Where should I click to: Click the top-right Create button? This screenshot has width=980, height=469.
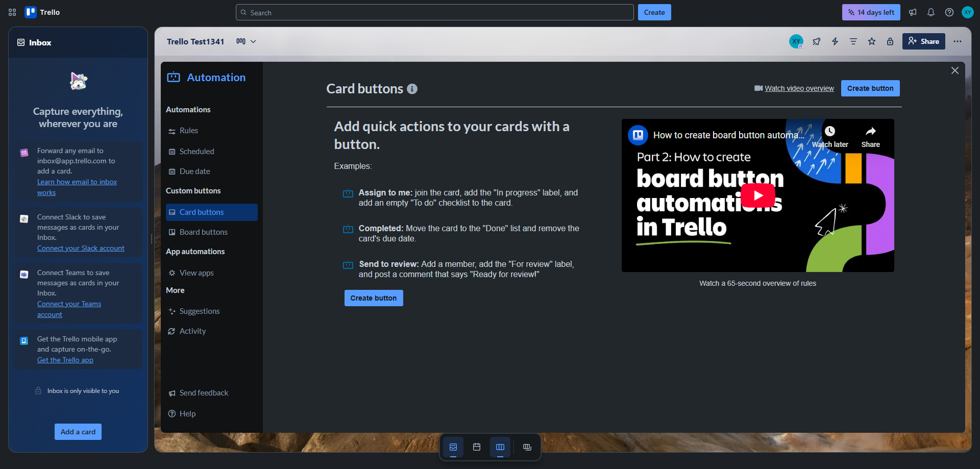click(870, 88)
